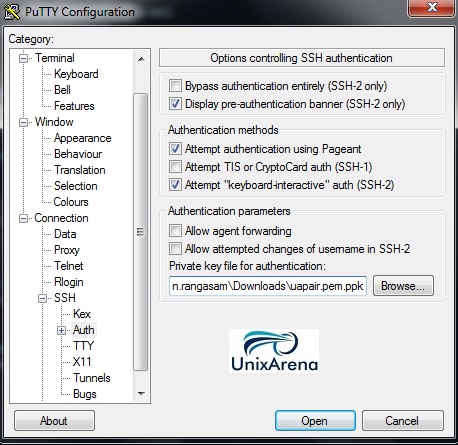Close the PuTTY Configuration window
This screenshot has height=445, width=458.
pyautogui.click(x=432, y=7)
